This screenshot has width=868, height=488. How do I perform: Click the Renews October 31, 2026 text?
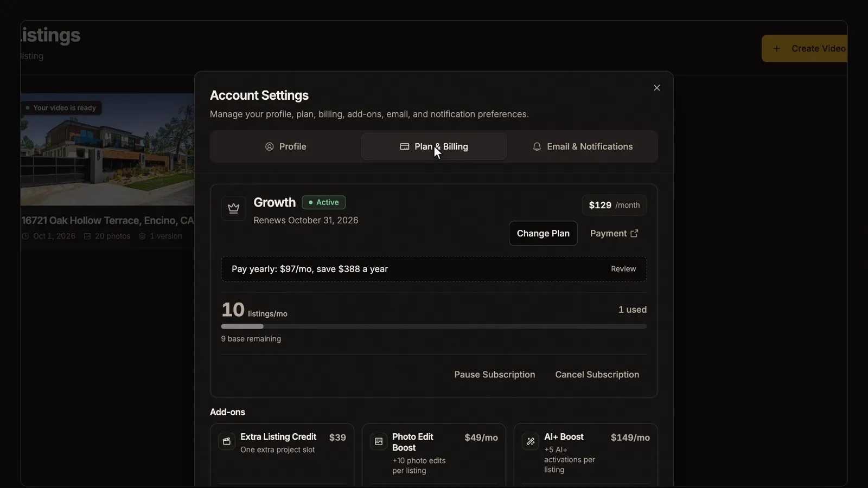pos(306,220)
